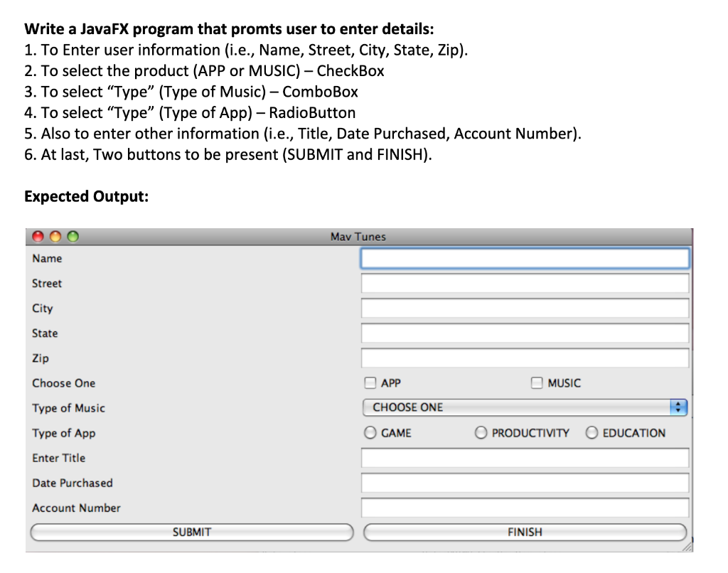Click the yellow minimize button on the window
The height and width of the screenshot is (573, 728).
coord(55,236)
